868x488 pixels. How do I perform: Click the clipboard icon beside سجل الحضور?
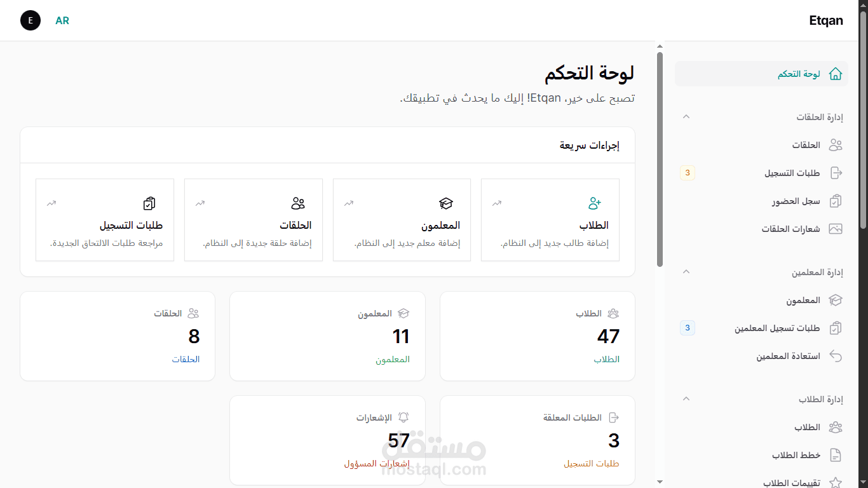[836, 201]
